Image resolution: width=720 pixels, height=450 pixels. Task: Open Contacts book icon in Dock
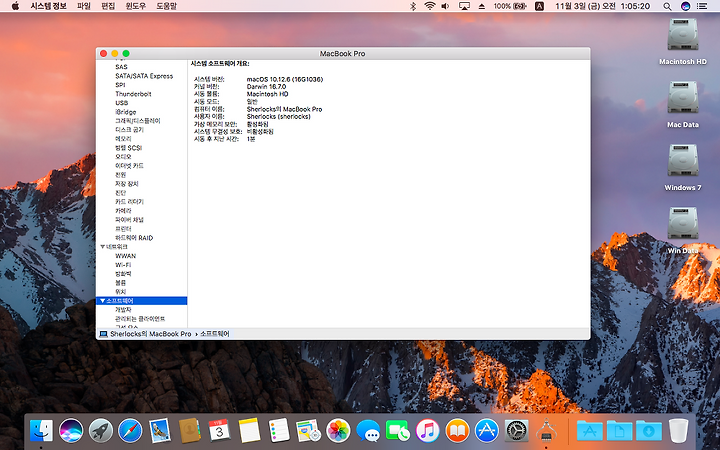click(189, 431)
